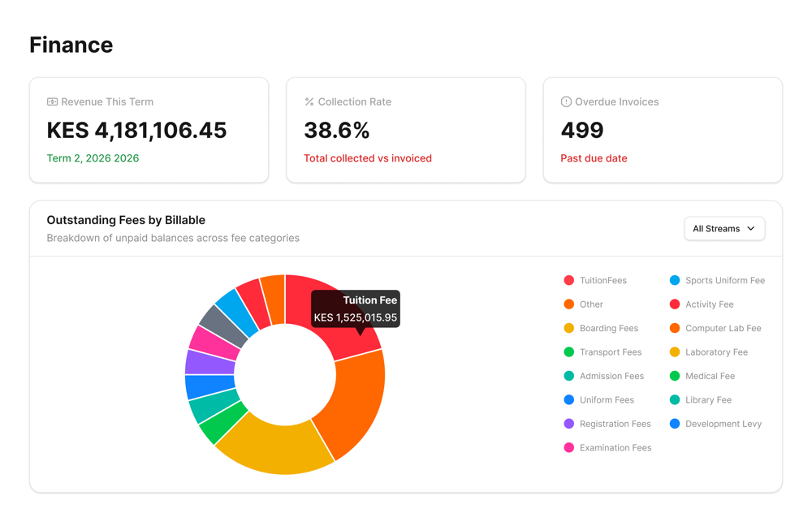Click the Library Fee legend label
This screenshot has width=812, height=522.
click(708, 399)
